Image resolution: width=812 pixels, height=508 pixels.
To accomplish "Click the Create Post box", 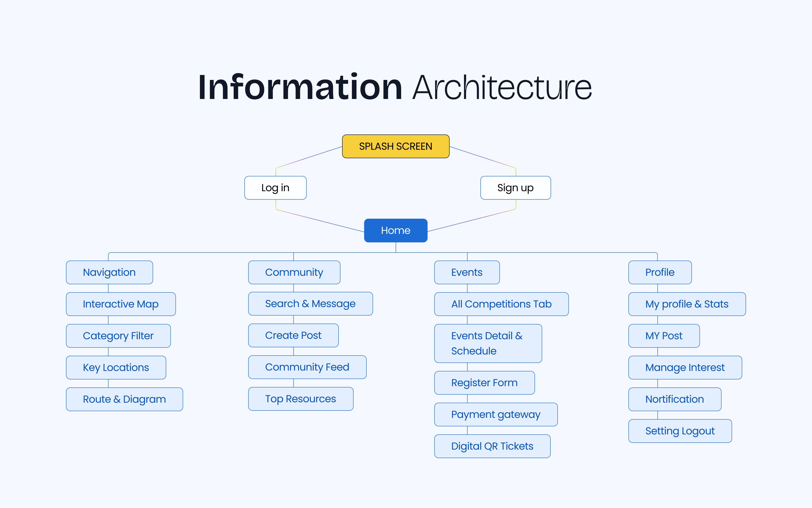I will (293, 335).
